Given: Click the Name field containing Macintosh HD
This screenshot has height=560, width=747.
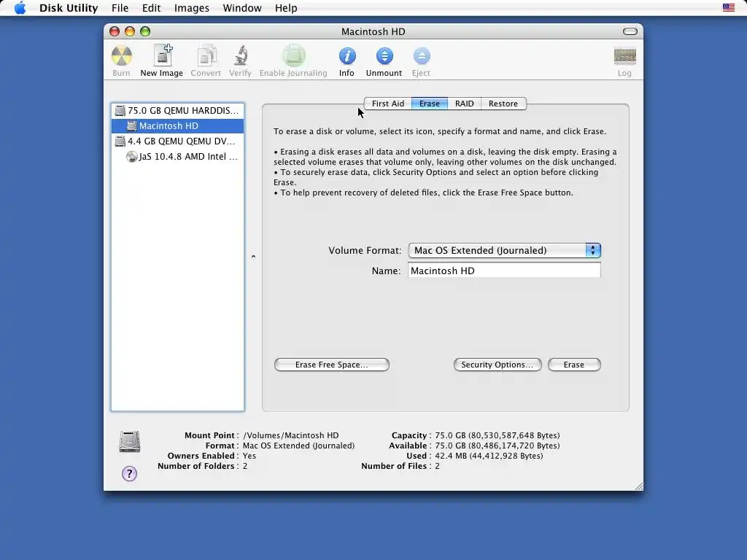Looking at the screenshot, I should (x=504, y=271).
